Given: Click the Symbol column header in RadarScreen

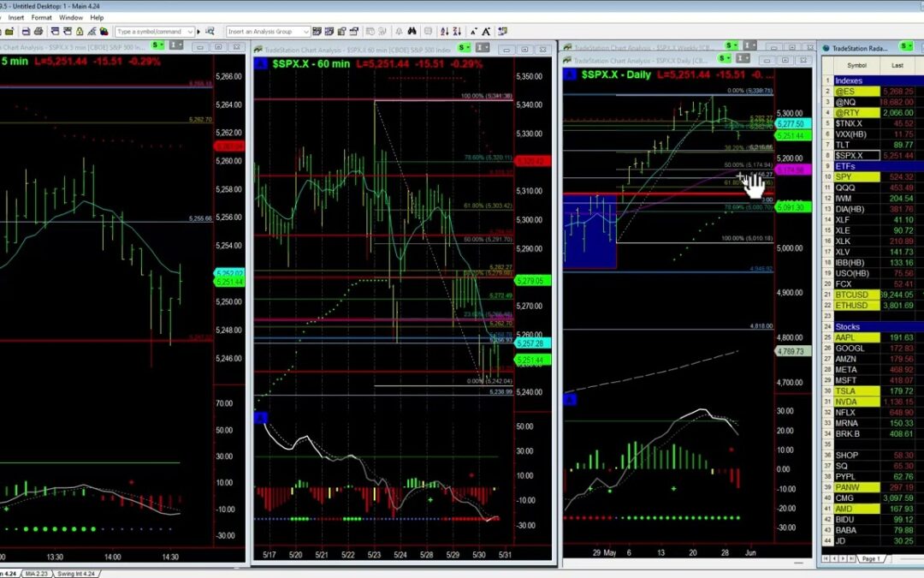Looking at the screenshot, I should pyautogui.click(x=856, y=65).
